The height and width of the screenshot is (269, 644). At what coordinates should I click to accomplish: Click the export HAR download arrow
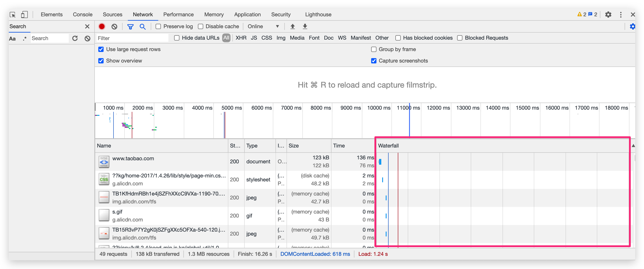pyautogui.click(x=305, y=26)
